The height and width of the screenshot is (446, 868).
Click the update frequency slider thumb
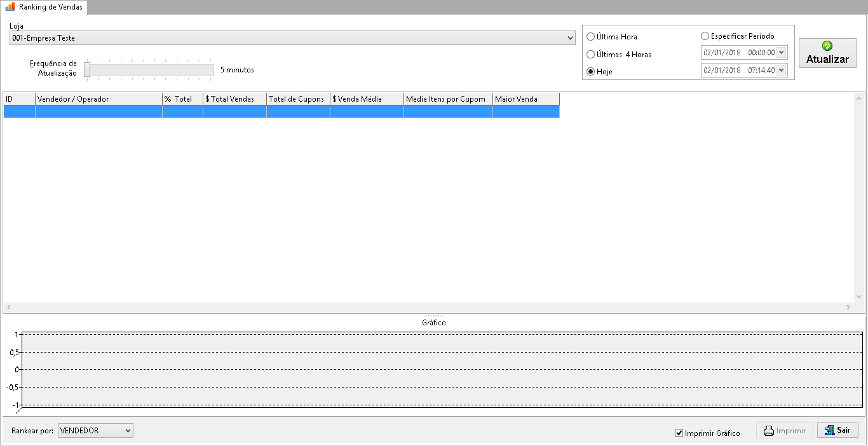[87, 70]
